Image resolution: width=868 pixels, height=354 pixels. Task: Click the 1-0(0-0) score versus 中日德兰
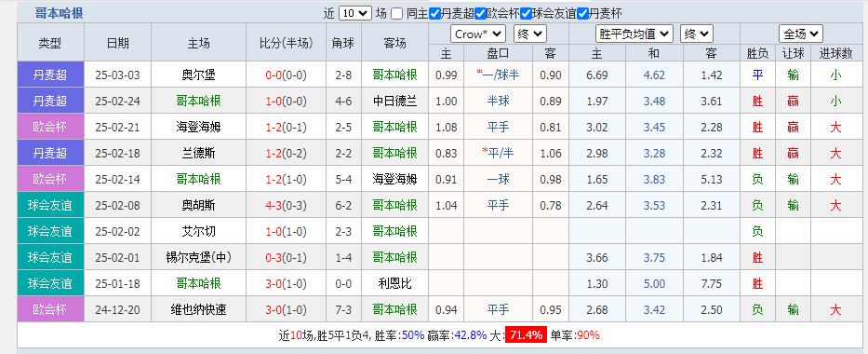pyautogui.click(x=286, y=101)
